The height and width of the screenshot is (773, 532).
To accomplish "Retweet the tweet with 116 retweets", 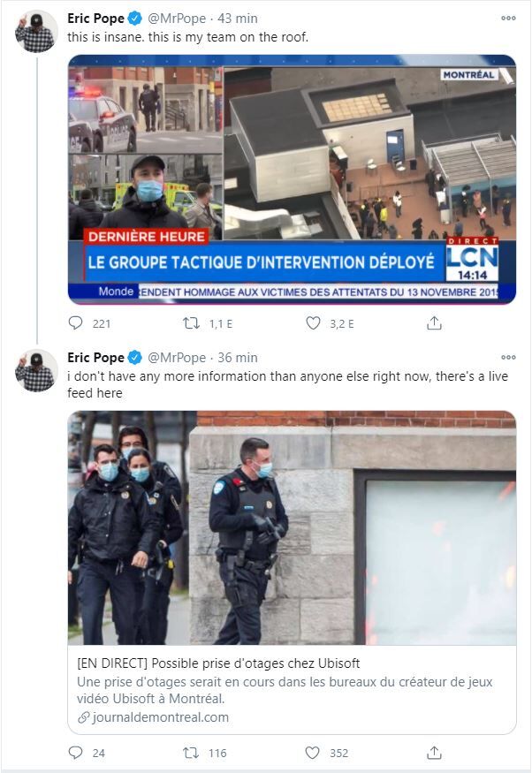I will (191, 753).
